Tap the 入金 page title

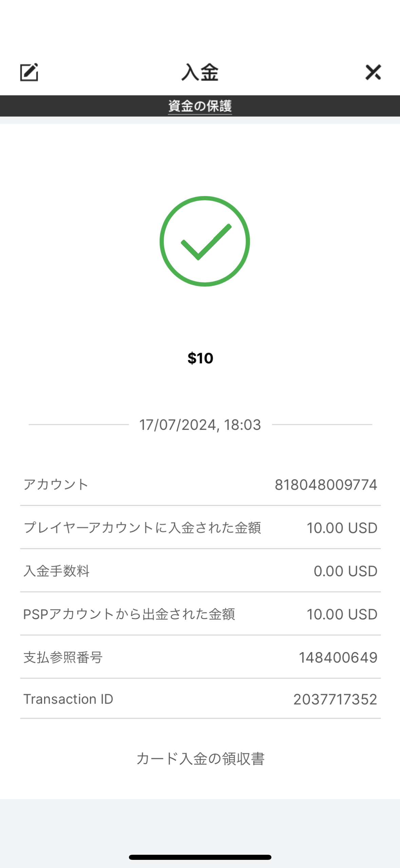click(200, 72)
